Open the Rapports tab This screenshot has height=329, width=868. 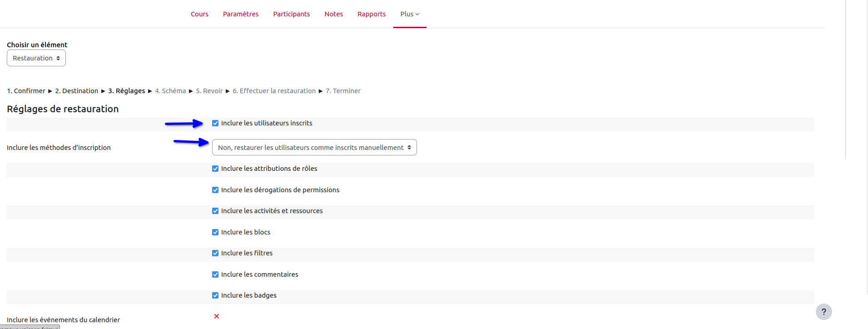[x=372, y=14]
